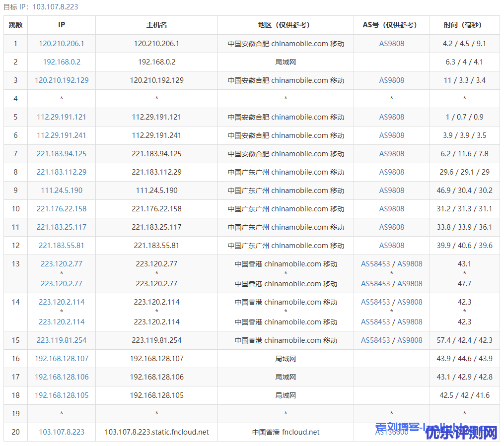Open IP link 192.168.0.2 in hop 2
Image resolution: width=504 pixels, height=446 pixels.
pyautogui.click(x=62, y=62)
